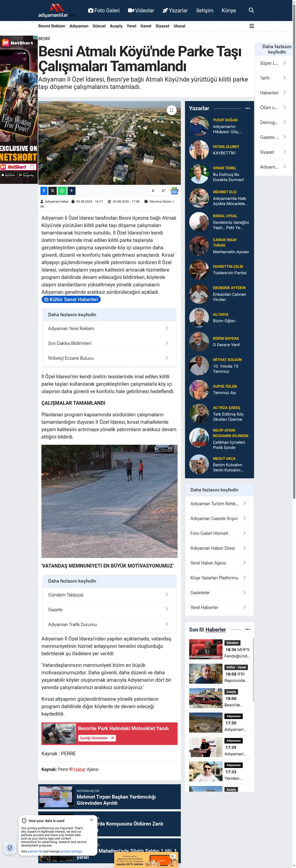Open Yerel Haber Ajansı list item
The height and width of the screenshot is (868, 296).
point(219,562)
